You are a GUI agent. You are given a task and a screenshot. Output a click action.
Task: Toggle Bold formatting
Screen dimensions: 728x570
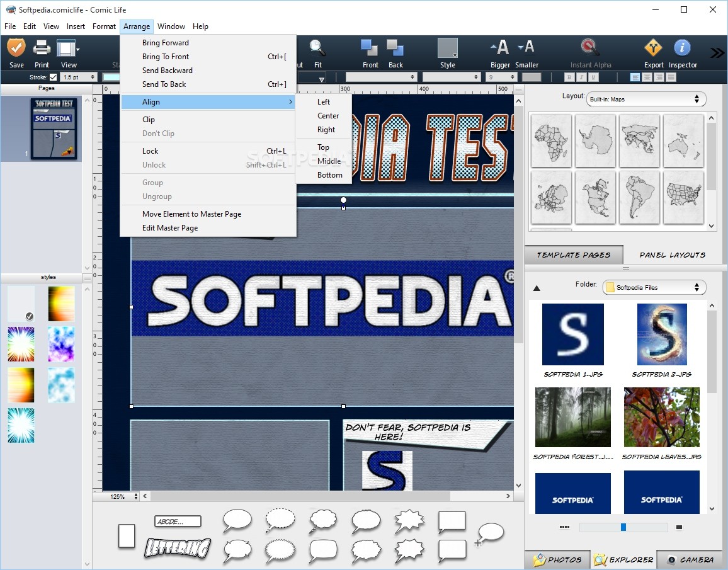[x=569, y=77]
